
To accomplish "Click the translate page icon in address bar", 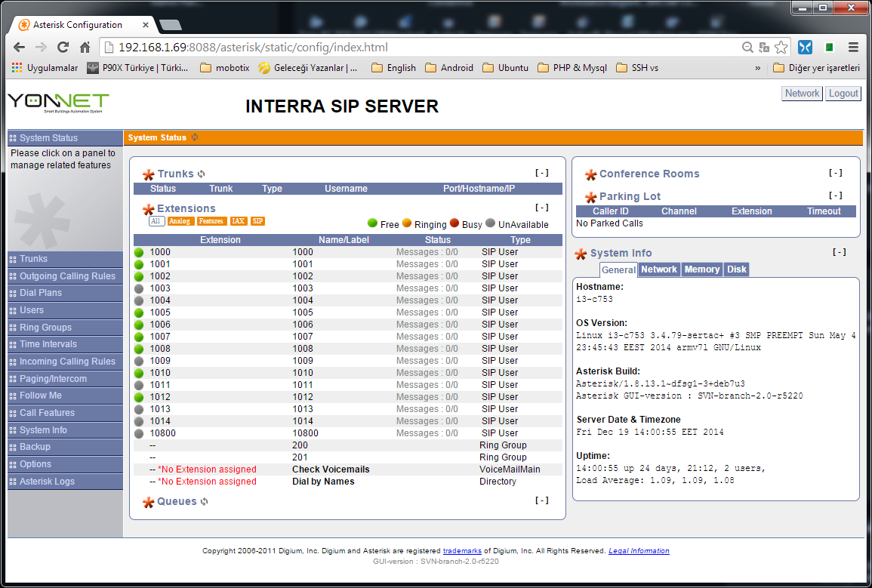I will (764, 48).
